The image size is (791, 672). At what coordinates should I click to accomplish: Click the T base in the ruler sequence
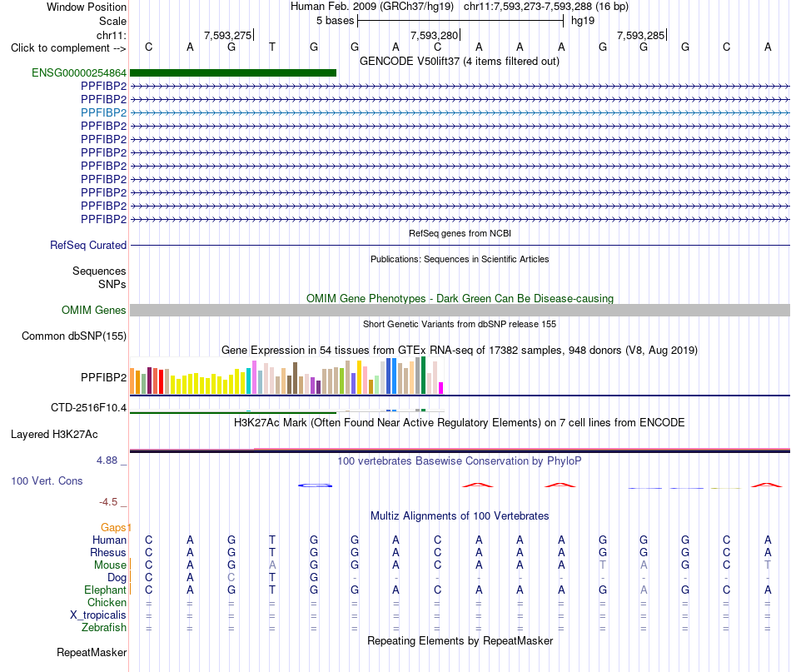[x=272, y=47]
